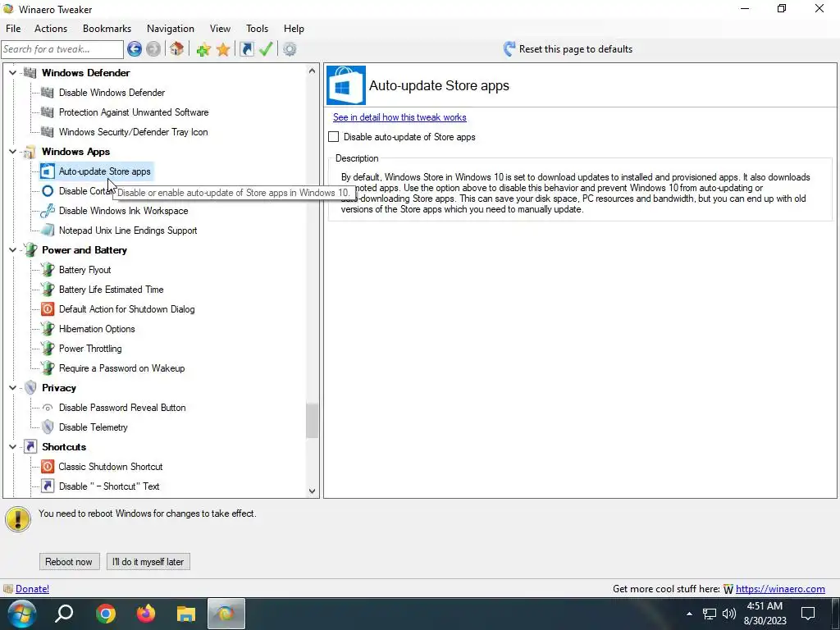Screen dimensions: 840x630
Task: Click the Reset page refresh arrow icon
Action: [x=509, y=49]
